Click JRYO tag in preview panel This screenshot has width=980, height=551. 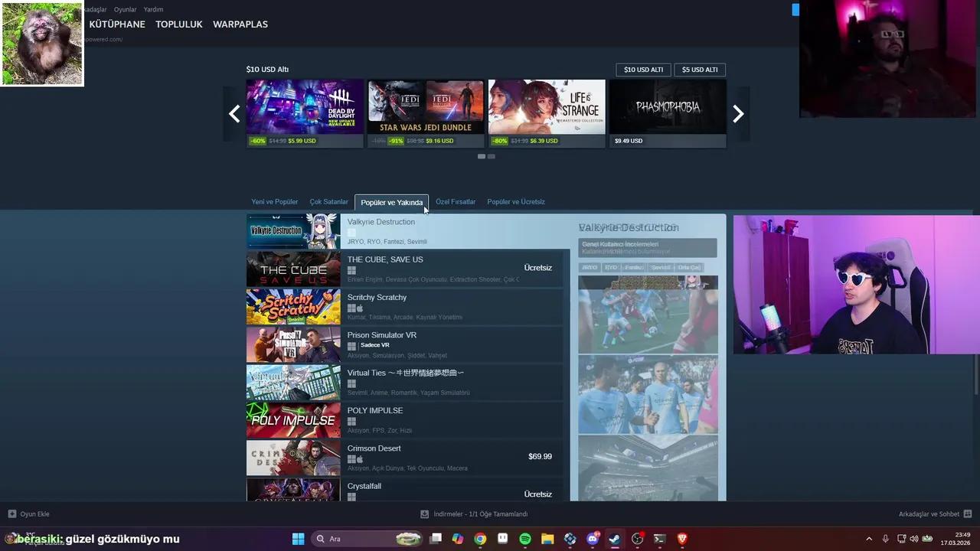point(590,268)
